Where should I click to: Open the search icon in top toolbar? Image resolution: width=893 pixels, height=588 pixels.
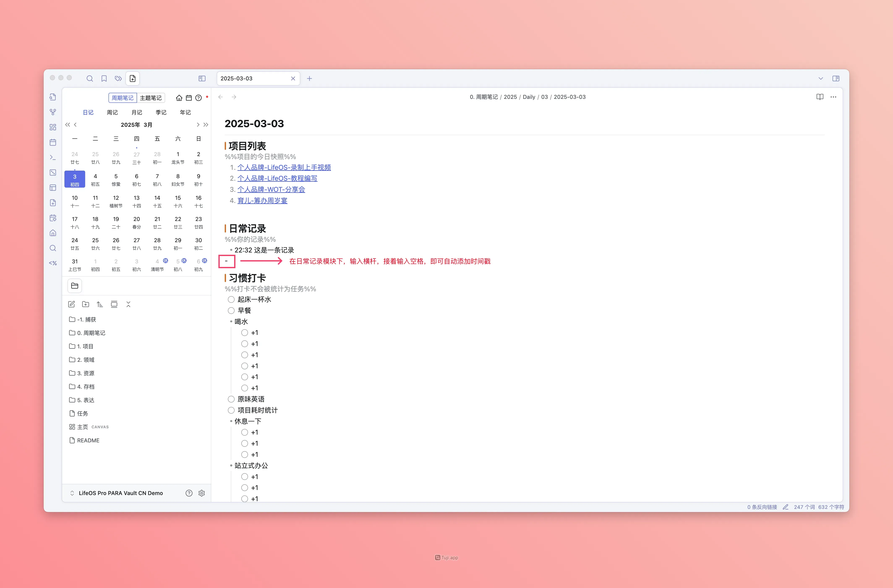coord(90,78)
